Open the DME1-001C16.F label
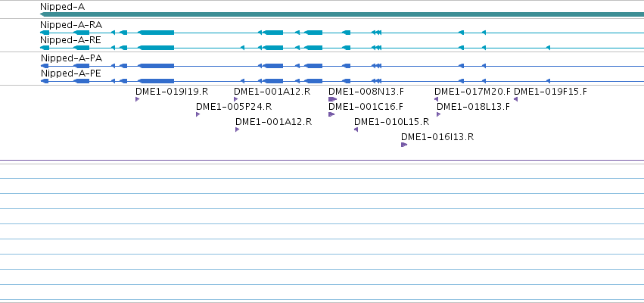644x303 pixels. [366, 107]
